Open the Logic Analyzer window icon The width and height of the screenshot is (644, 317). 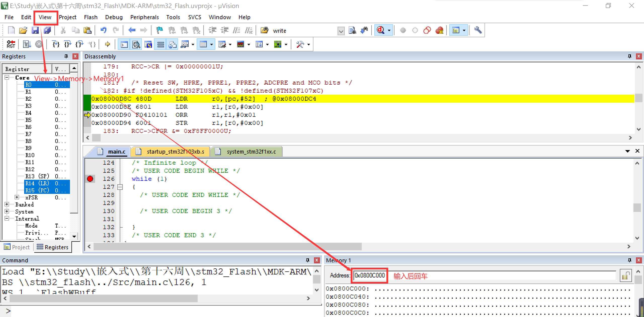240,44
